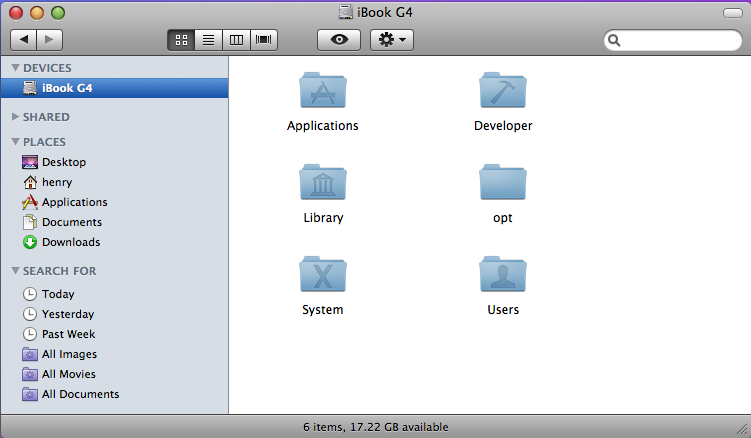Collapse the SEARCH FOR sidebar section

[x=15, y=271]
